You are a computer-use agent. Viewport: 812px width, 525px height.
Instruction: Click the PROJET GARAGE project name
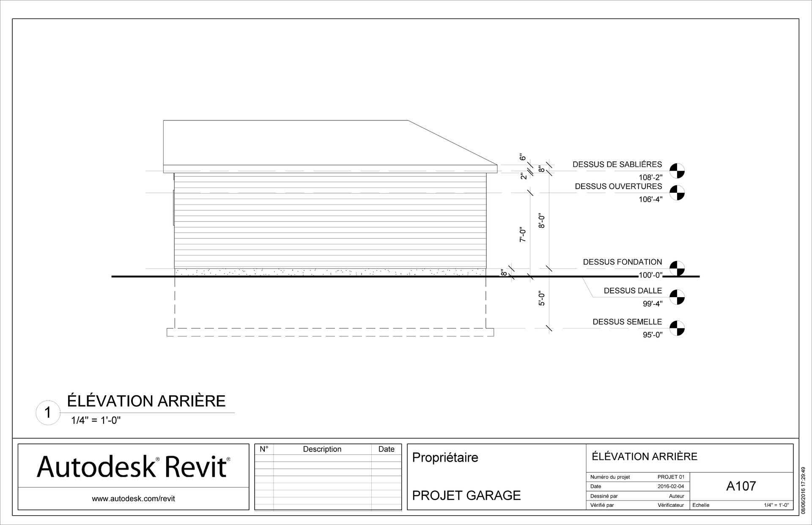[x=466, y=495]
